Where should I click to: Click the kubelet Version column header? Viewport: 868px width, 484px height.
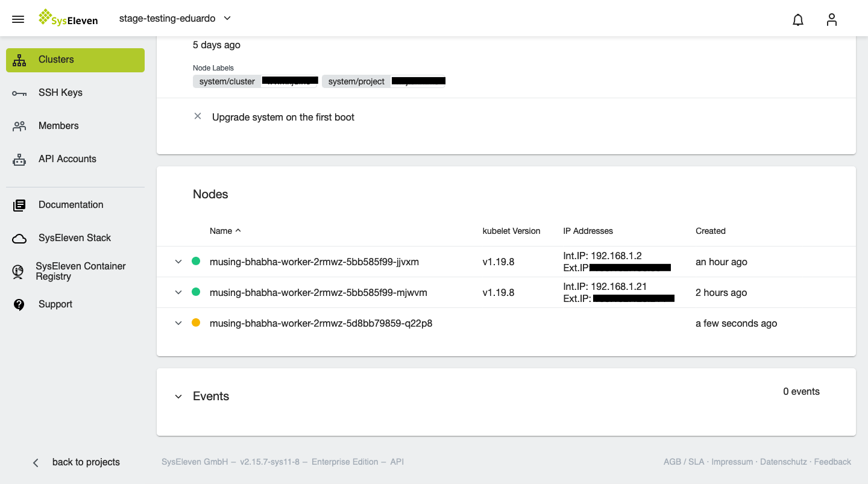pyautogui.click(x=511, y=231)
